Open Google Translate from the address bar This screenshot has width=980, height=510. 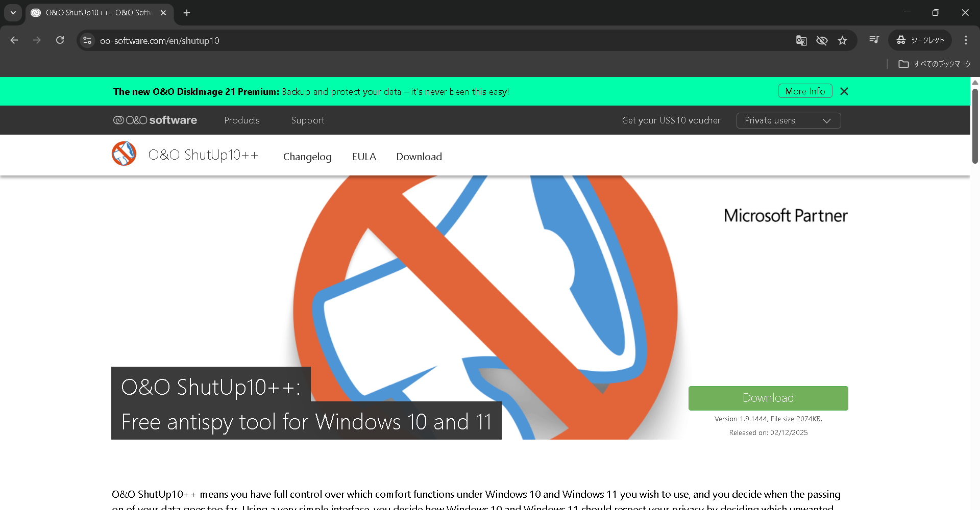tap(801, 40)
